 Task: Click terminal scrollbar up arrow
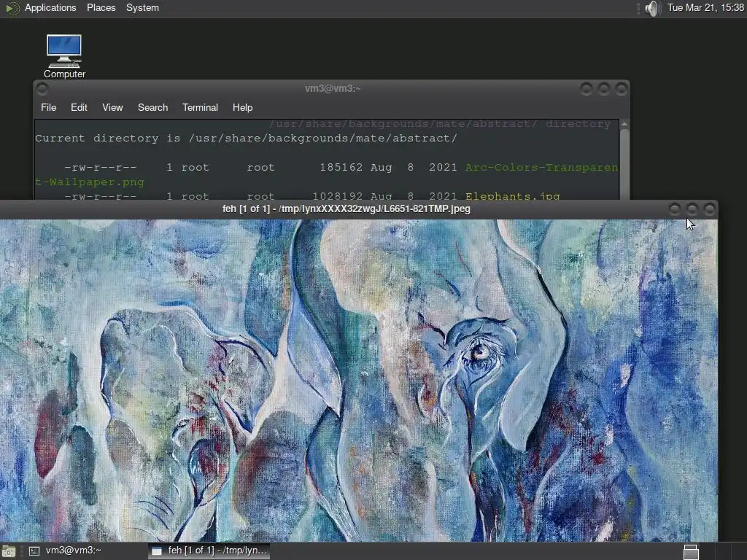[x=624, y=124]
